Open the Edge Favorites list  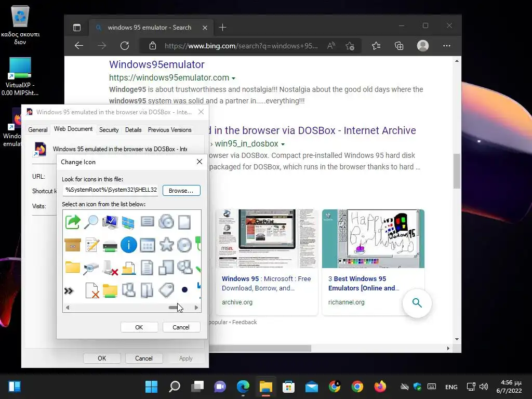click(376, 46)
